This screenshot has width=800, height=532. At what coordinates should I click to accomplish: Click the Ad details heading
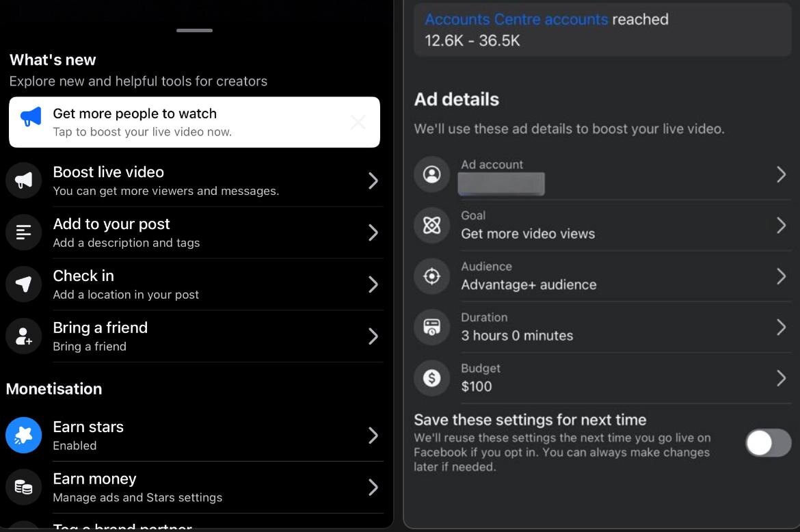coord(456,99)
